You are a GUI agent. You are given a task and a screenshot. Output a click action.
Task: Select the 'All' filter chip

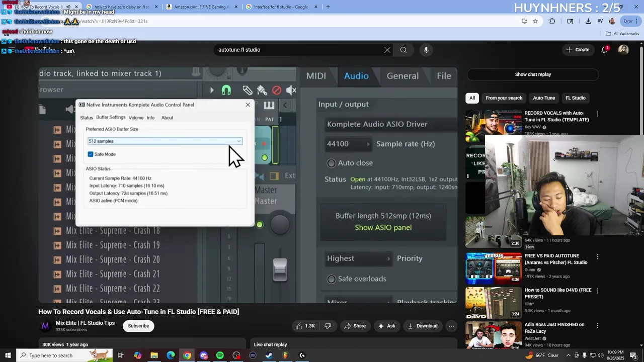coord(472,98)
